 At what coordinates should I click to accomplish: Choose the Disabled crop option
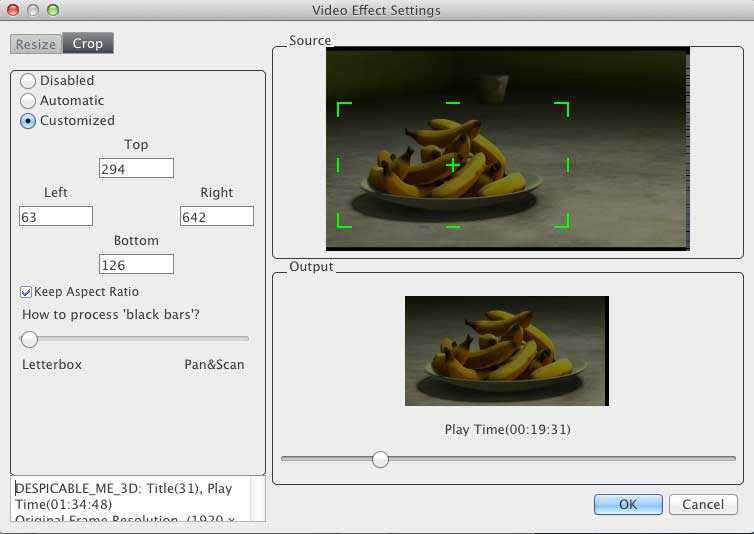tap(28, 81)
